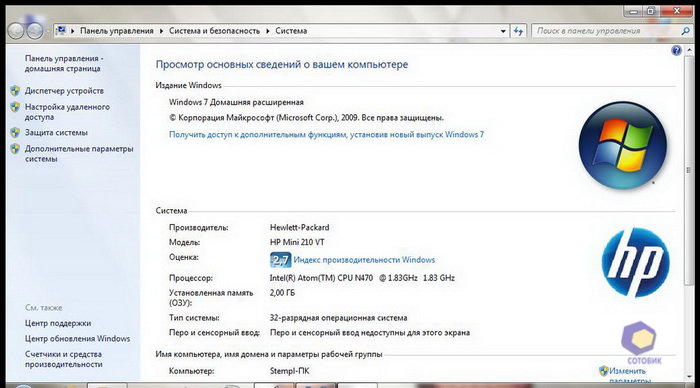Click the Intel(R) Atom(TM) CPU N470 text
The width and height of the screenshot is (700, 388).
321,278
